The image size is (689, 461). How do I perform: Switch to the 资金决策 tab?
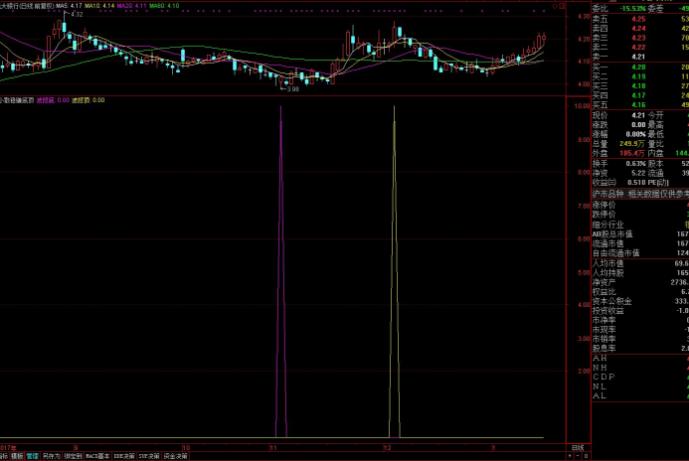point(175,457)
